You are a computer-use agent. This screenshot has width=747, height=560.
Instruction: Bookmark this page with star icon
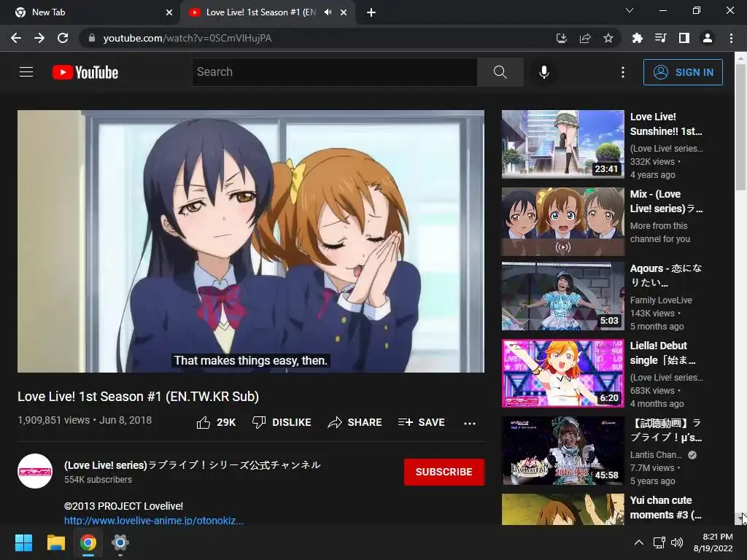[x=608, y=38]
